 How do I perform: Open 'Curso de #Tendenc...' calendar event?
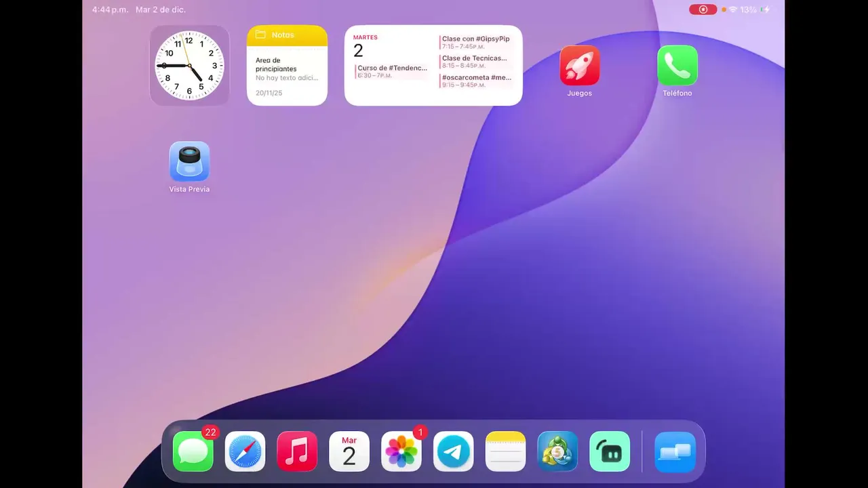[392, 71]
